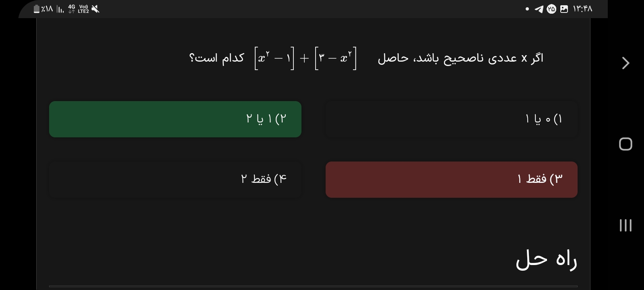Image resolution: width=644 pixels, height=290 pixels.
Task: Tap the 4G data indicator
Action: click(x=72, y=9)
